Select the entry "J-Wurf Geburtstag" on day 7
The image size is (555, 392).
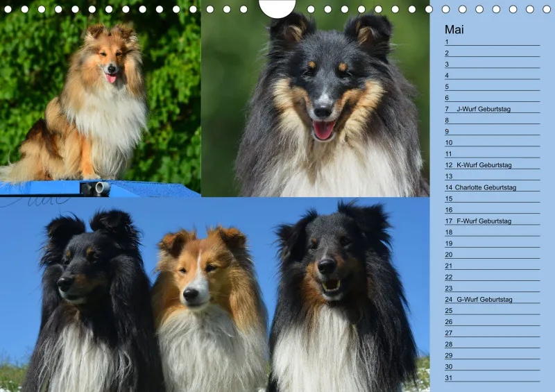484,109
